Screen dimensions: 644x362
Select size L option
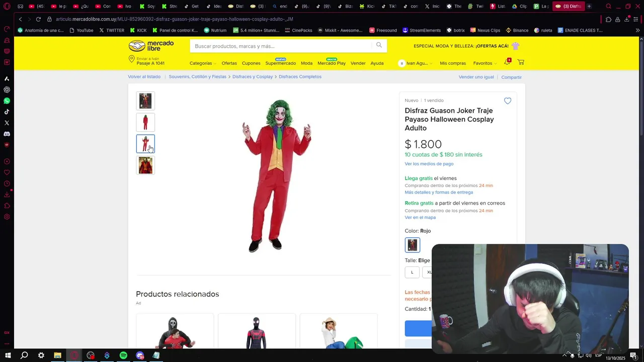pos(412,272)
